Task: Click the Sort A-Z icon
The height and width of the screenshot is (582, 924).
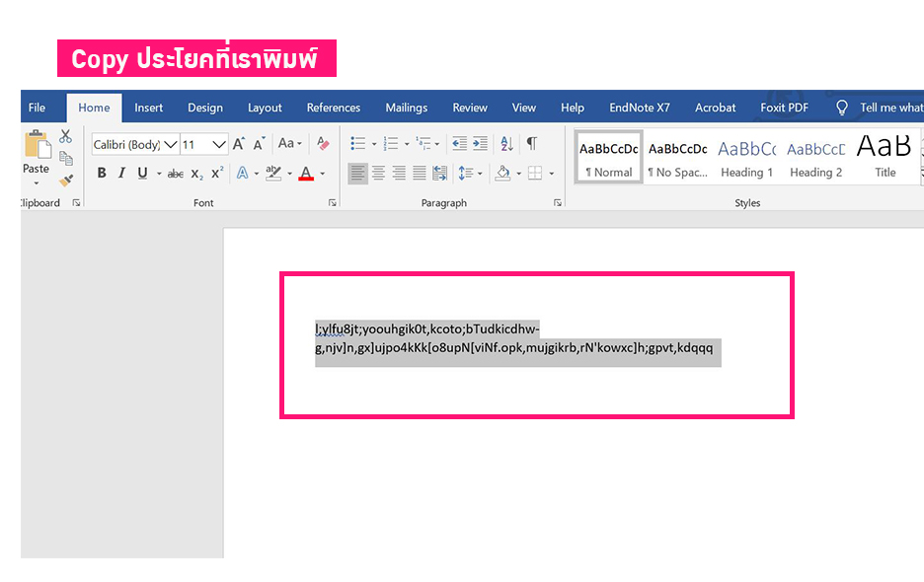Action: click(506, 144)
